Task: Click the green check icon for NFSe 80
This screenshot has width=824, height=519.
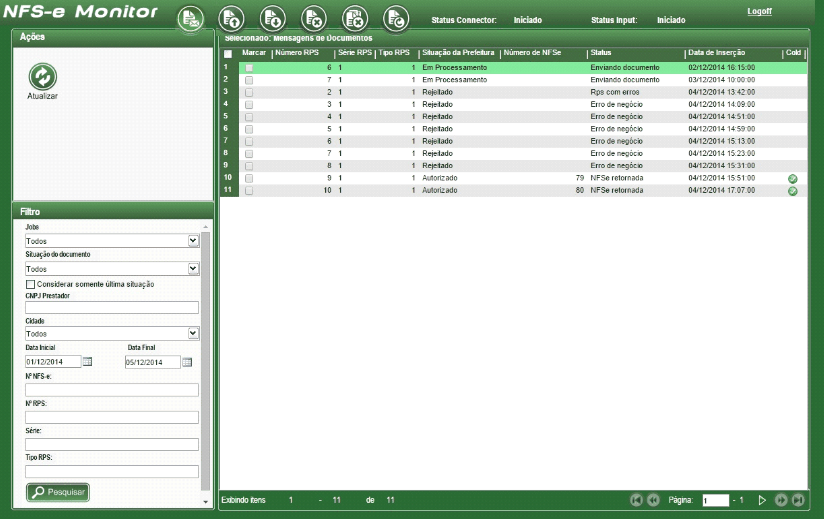Action: (x=792, y=191)
